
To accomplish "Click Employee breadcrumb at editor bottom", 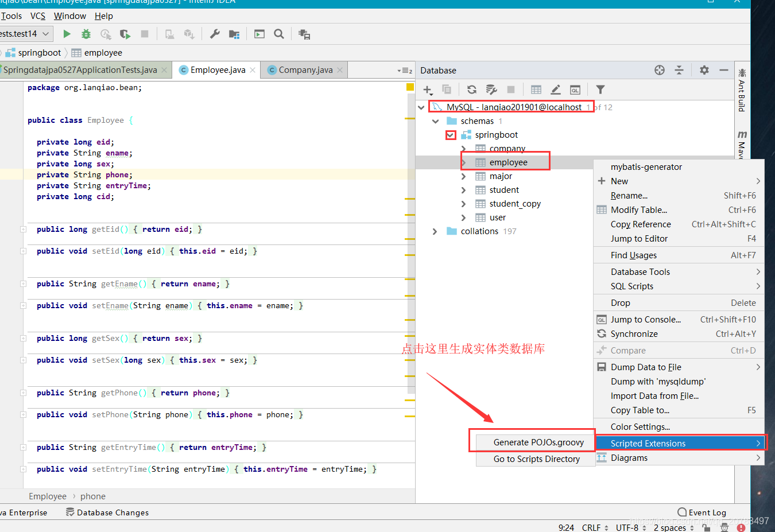I will coord(48,496).
